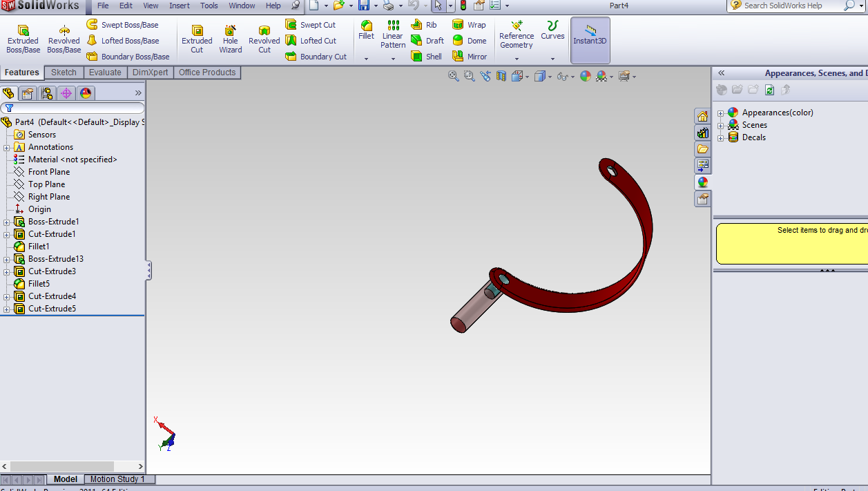This screenshot has width=868, height=491.
Task: Click the Search SolidWorks Help field
Action: click(791, 6)
